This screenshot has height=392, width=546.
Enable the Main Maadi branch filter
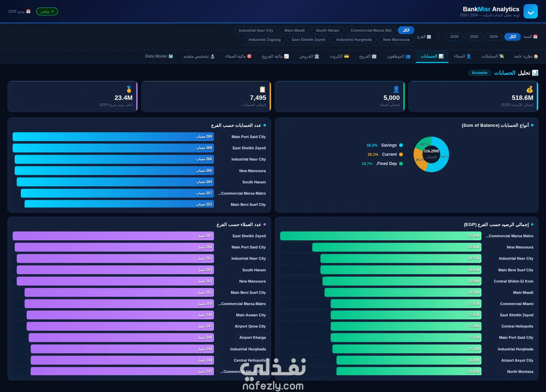pos(294,30)
